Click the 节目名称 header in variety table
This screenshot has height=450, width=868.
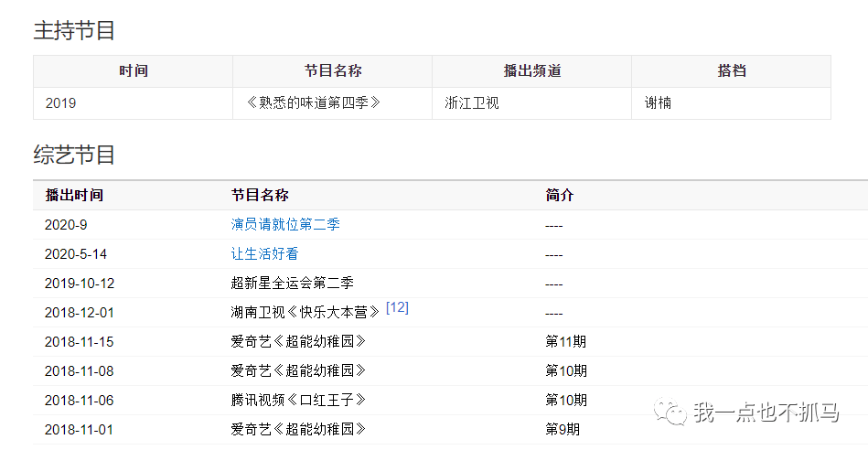pyautogui.click(x=260, y=196)
